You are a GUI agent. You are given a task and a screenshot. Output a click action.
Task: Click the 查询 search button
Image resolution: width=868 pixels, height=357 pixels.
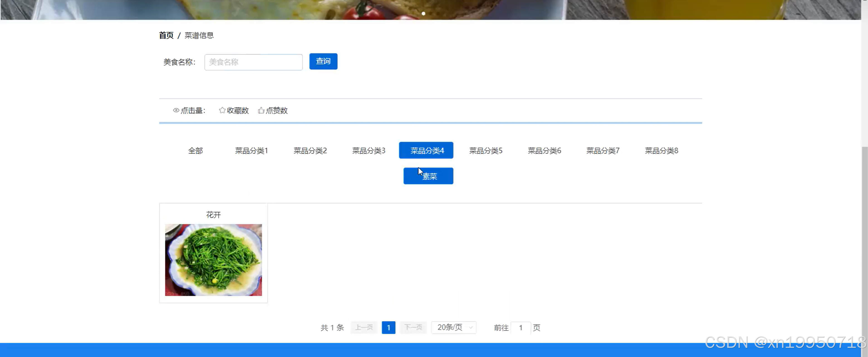pyautogui.click(x=323, y=61)
